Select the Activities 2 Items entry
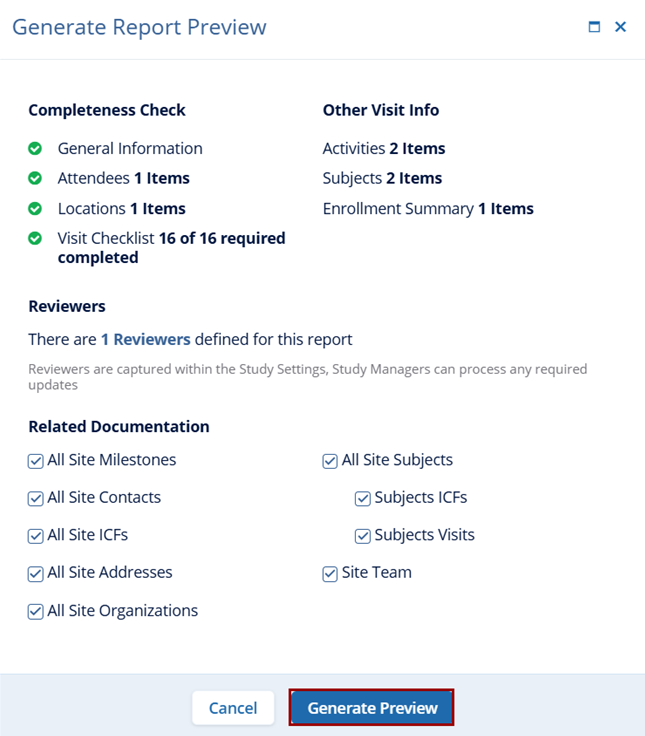The height and width of the screenshot is (736, 645). (x=384, y=149)
